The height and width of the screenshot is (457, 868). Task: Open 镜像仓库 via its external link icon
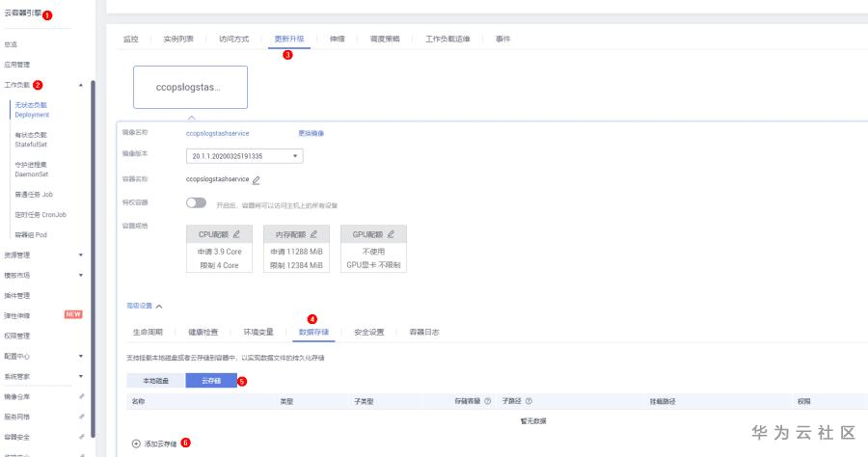tap(81, 396)
